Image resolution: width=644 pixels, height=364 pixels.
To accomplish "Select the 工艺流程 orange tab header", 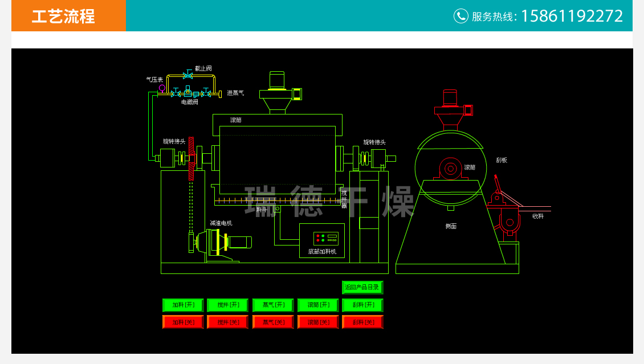I will (63, 16).
